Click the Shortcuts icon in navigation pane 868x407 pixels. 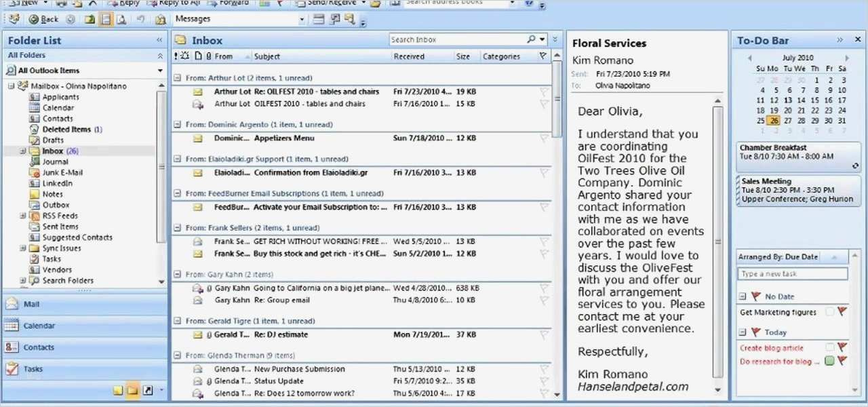[148, 390]
